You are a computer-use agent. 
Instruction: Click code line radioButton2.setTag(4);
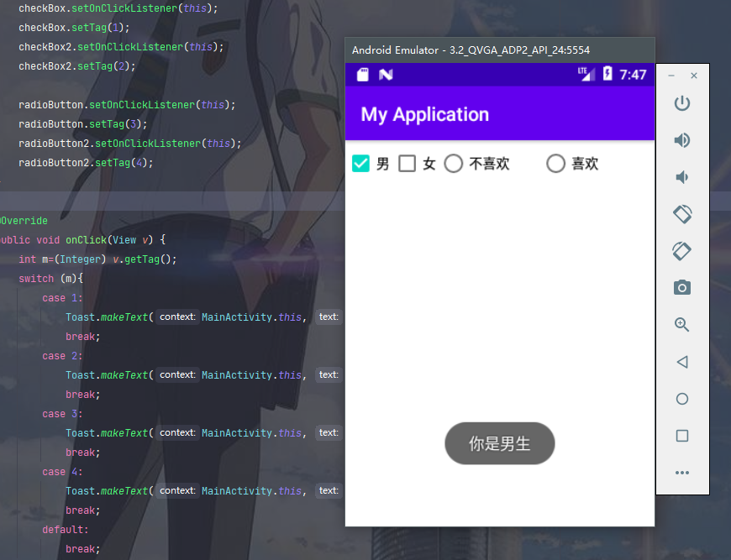point(86,163)
